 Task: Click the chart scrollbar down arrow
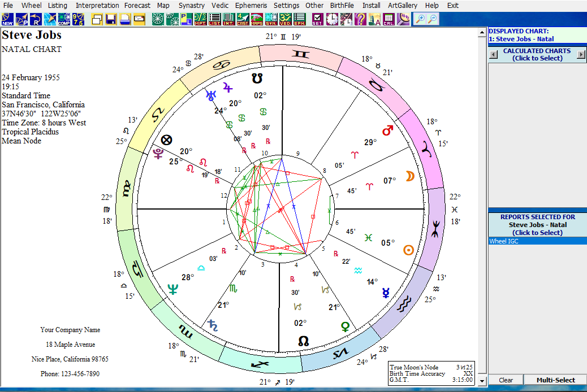pyautogui.click(x=482, y=381)
